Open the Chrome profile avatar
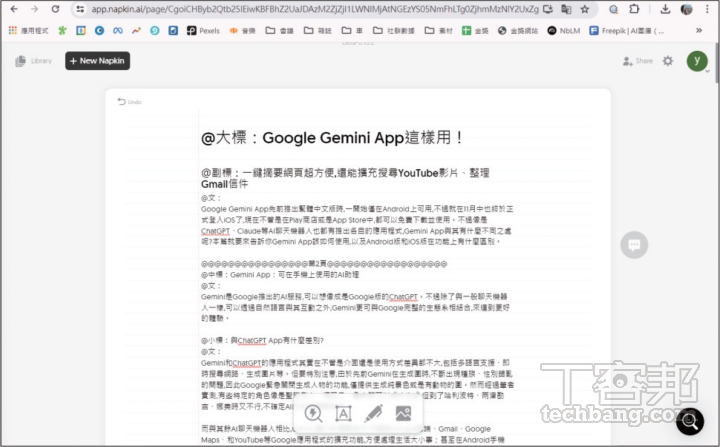This screenshot has width=720, height=447. coord(686,9)
